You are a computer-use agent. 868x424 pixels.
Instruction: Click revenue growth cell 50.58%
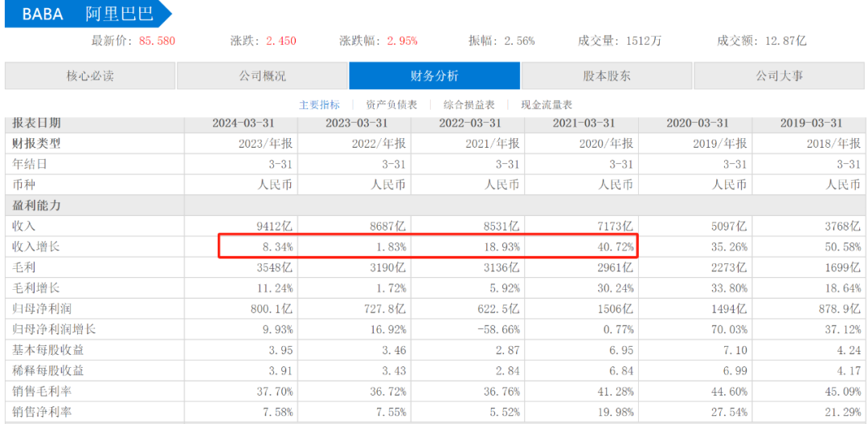[x=842, y=247]
